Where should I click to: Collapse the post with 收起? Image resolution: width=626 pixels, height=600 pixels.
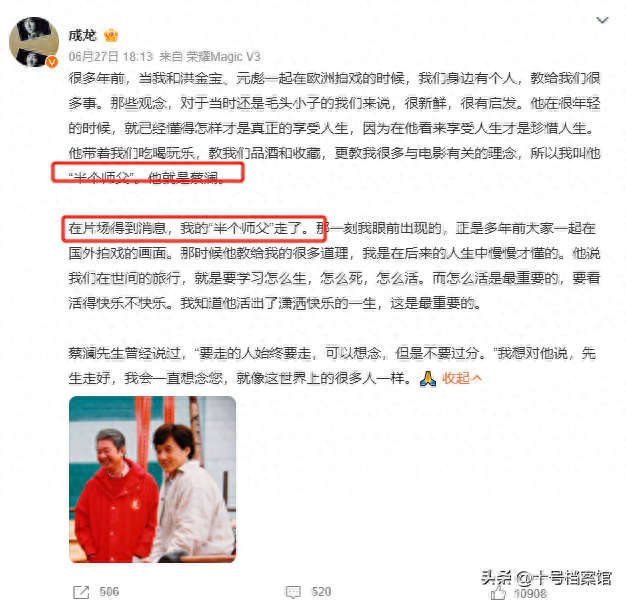point(462,378)
